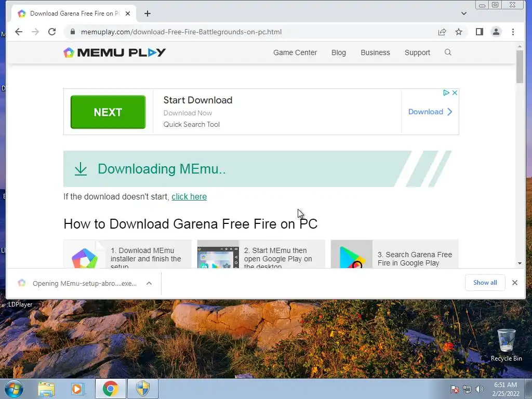
Task: Click the security shield taskbar icon
Action: click(143, 389)
